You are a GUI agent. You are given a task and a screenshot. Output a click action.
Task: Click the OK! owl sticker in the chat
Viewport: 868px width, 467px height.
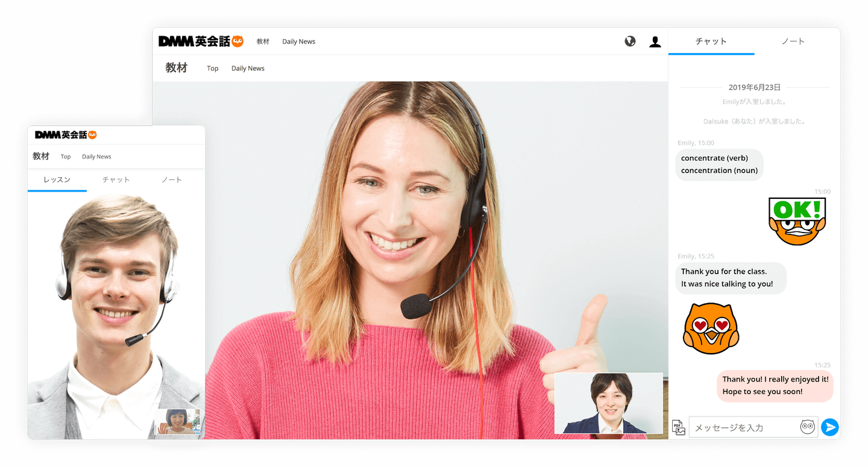click(797, 221)
